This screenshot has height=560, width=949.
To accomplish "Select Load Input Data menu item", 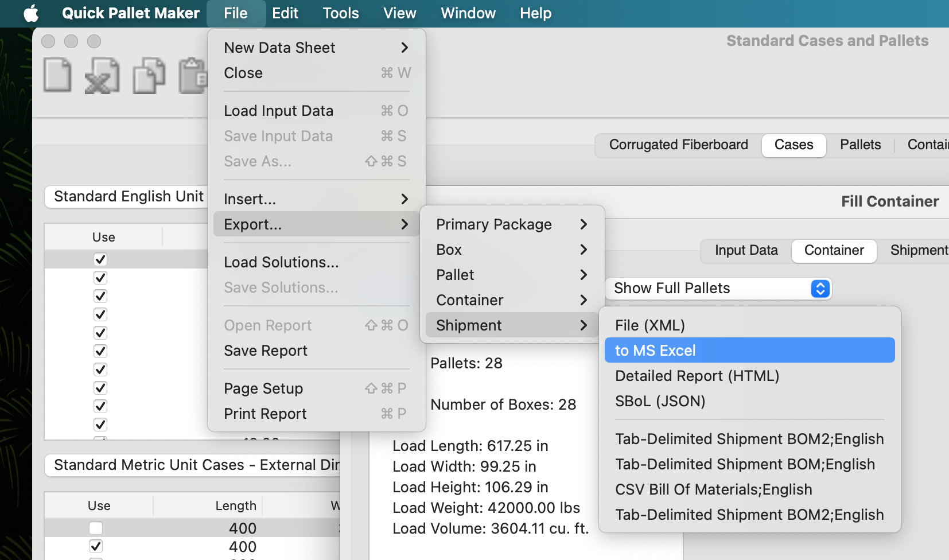I will (317, 111).
